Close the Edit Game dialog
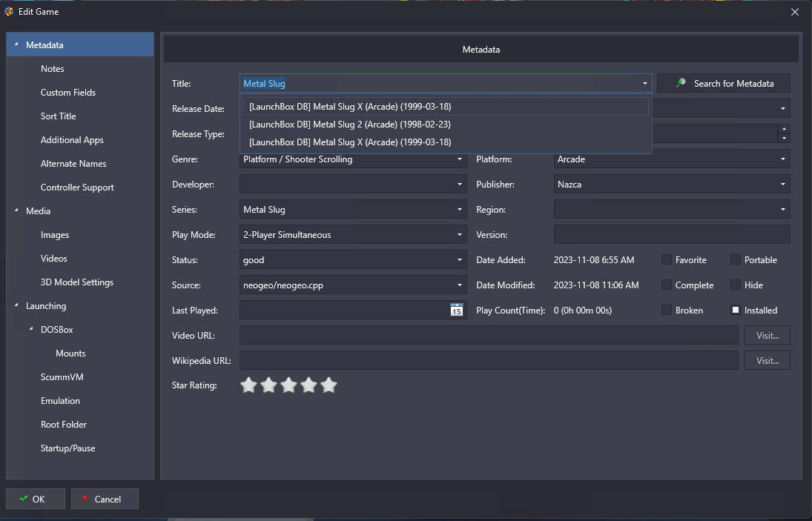This screenshot has width=812, height=521. point(795,11)
